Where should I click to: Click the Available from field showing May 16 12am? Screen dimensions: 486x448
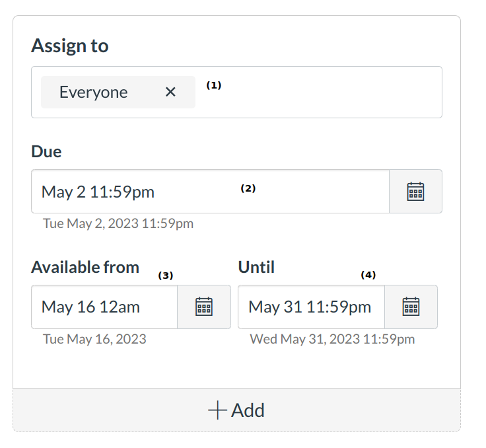(x=104, y=307)
